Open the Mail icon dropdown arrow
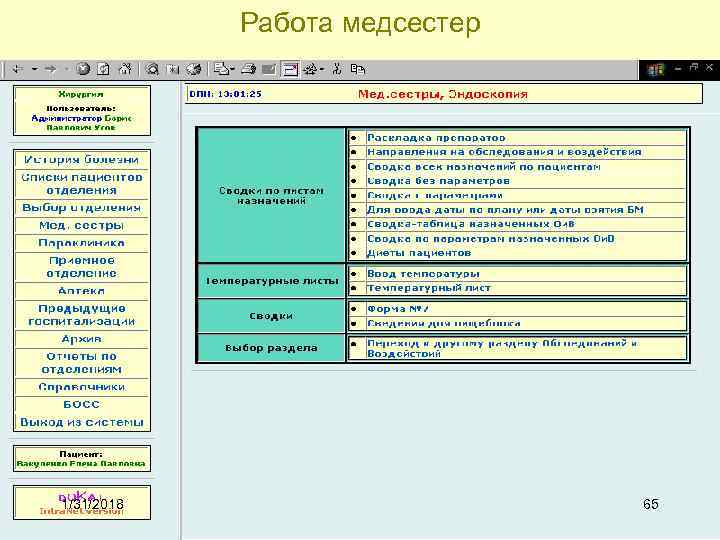 click(232, 69)
